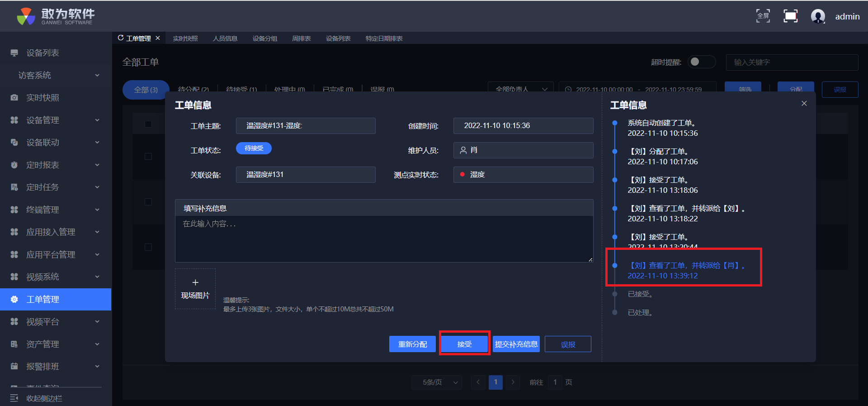Screen dimensions: 868x406
Task: Expand the 终端管理 chevron
Action: (x=97, y=210)
